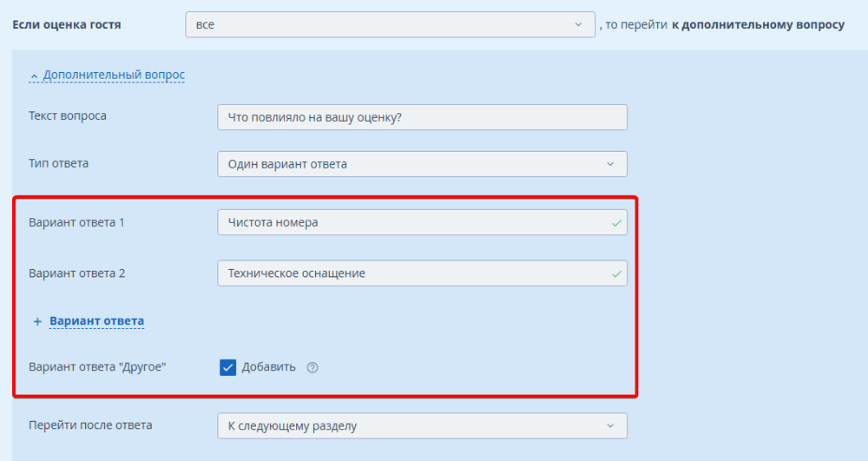Click the chevron arrow of the Один вариант ответа dropdown
This screenshot has width=868, height=461.
[610, 164]
